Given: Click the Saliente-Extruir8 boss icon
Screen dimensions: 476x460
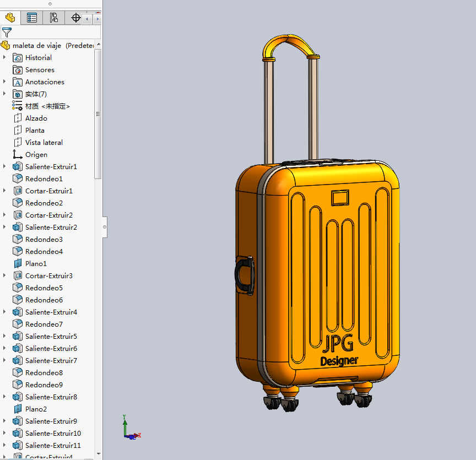Looking at the screenshot, I should coord(18,397).
